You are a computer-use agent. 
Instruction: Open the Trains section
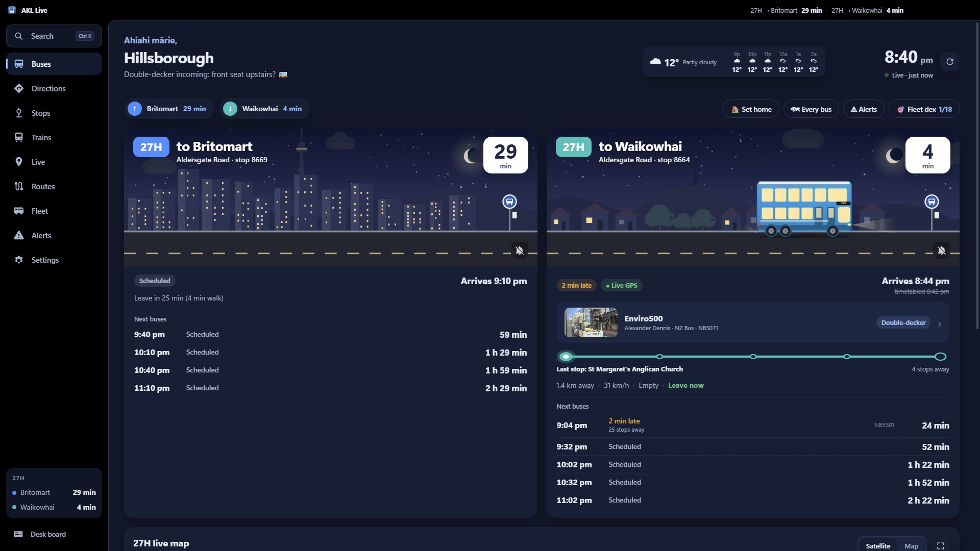click(x=54, y=137)
